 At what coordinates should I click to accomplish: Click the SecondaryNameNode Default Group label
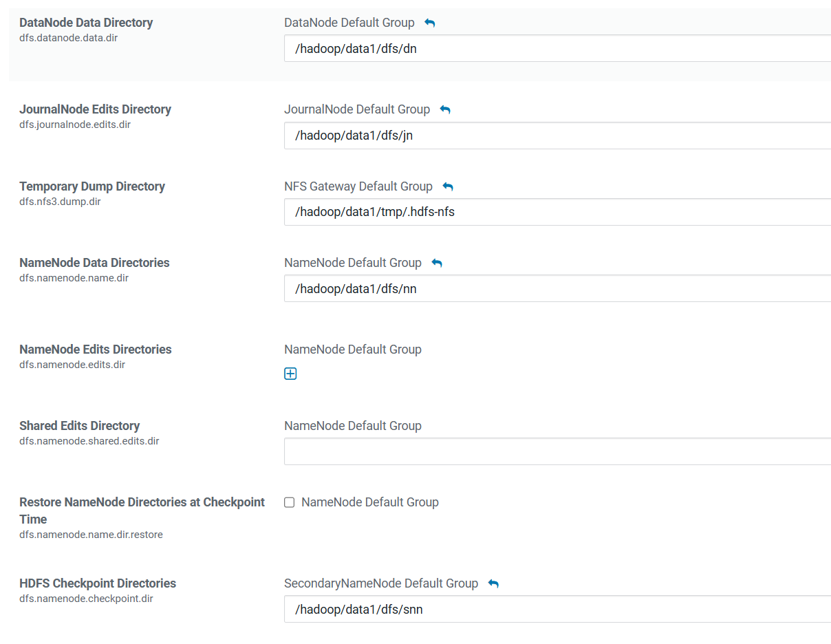coord(381,583)
